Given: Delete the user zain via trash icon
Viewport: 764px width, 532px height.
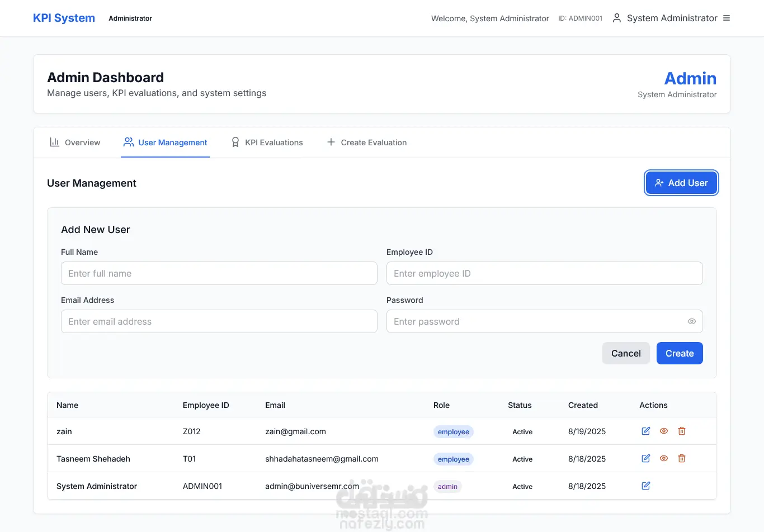Looking at the screenshot, I should pyautogui.click(x=682, y=431).
